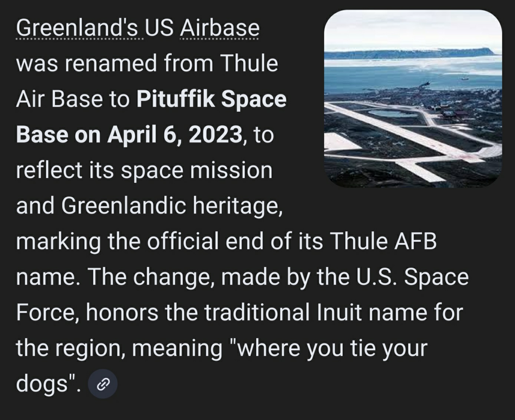Select the bold "April 6, 2023" date
This screenshot has width=515, height=420.
(x=175, y=135)
